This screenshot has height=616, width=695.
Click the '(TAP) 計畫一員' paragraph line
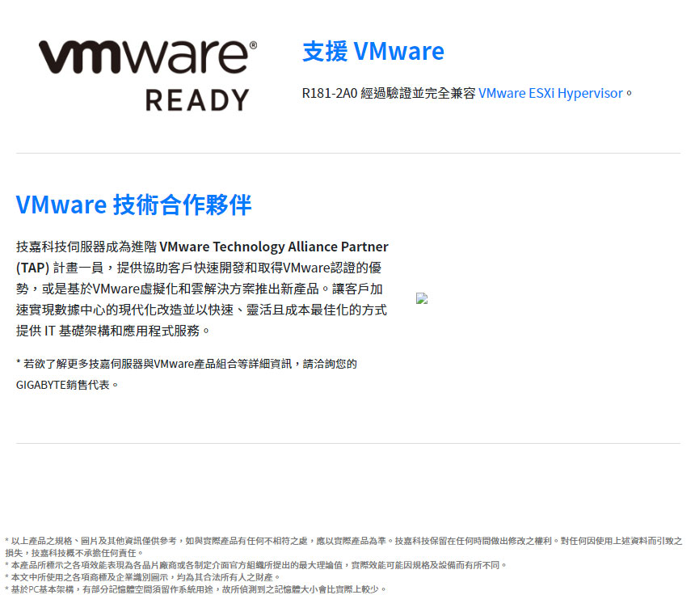tap(199, 268)
